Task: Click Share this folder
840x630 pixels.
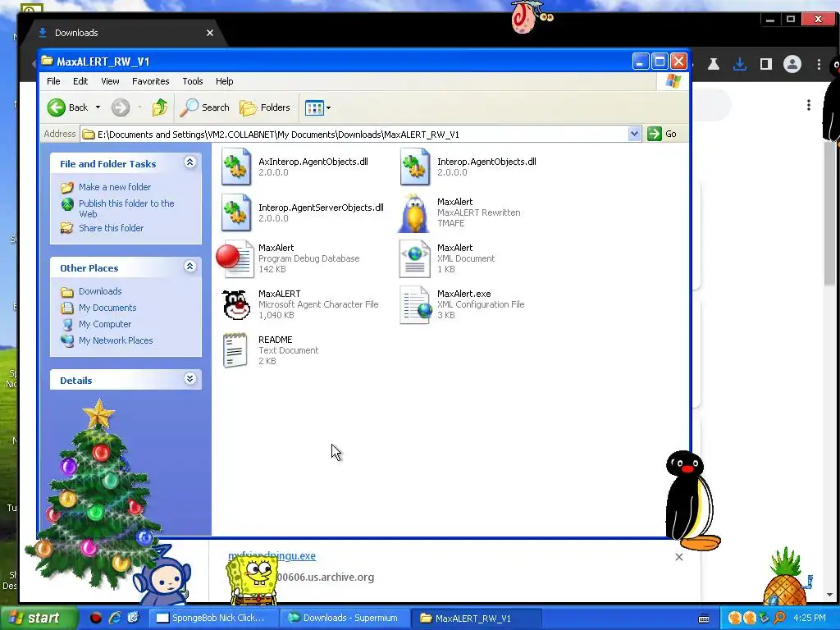Action: point(111,228)
